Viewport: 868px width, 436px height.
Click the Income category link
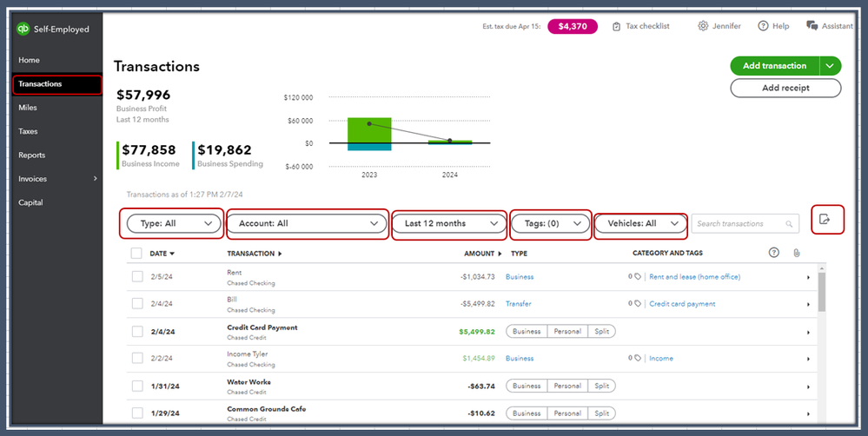pos(661,359)
